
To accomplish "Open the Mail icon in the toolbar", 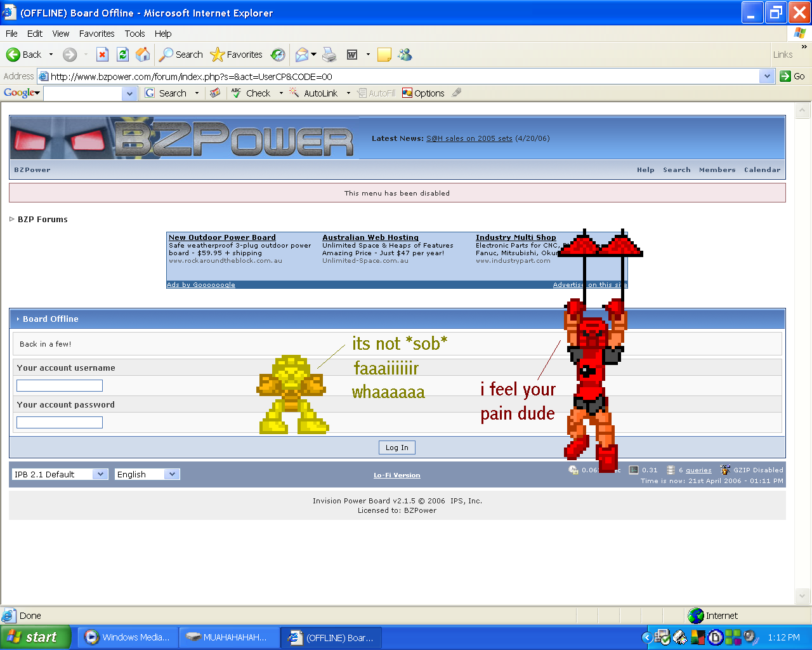I will click(301, 55).
